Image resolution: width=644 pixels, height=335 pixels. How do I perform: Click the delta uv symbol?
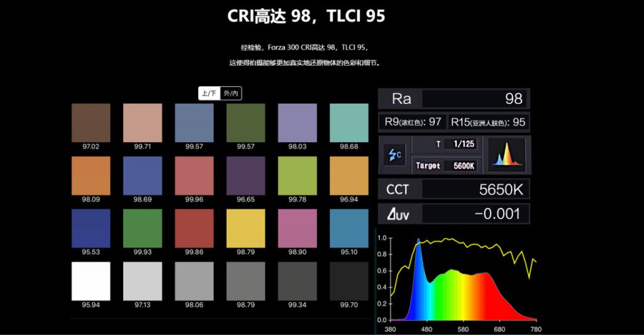tap(397, 214)
